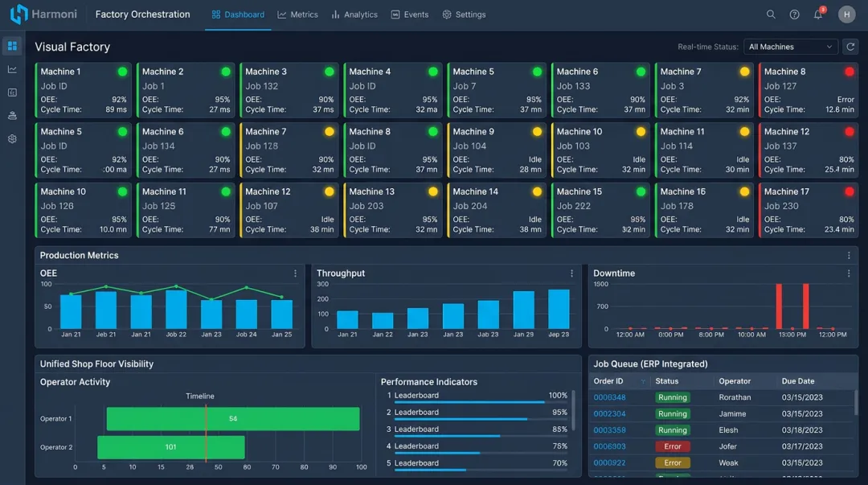Screen dimensions: 868x485
Task: Click Machine 14 yellow status indicator
Action: (x=537, y=191)
